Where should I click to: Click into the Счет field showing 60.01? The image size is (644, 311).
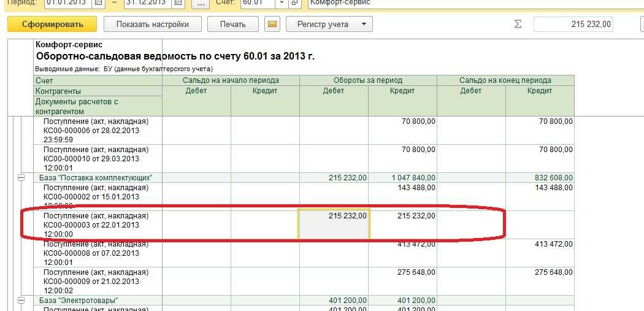pos(258,2)
